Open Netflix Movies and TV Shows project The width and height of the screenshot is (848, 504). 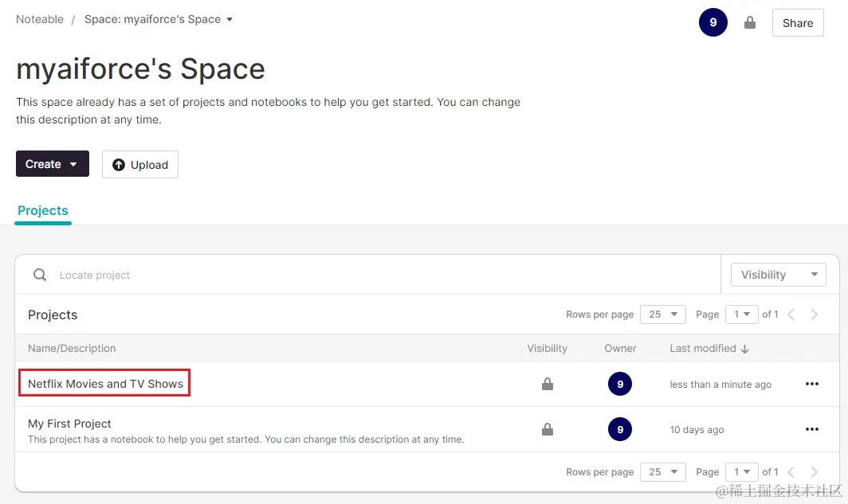[x=105, y=384]
